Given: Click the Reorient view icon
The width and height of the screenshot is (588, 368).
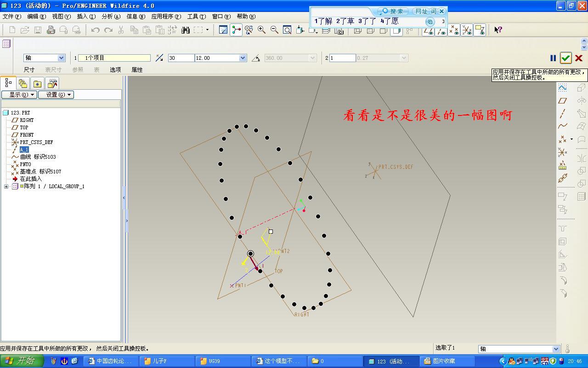Looking at the screenshot, I should [300, 30].
